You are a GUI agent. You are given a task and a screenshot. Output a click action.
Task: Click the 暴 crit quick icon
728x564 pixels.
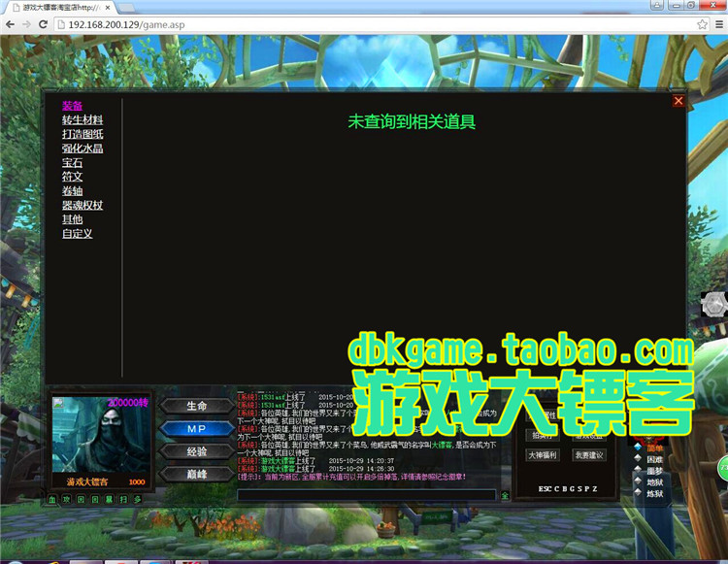click(x=109, y=500)
